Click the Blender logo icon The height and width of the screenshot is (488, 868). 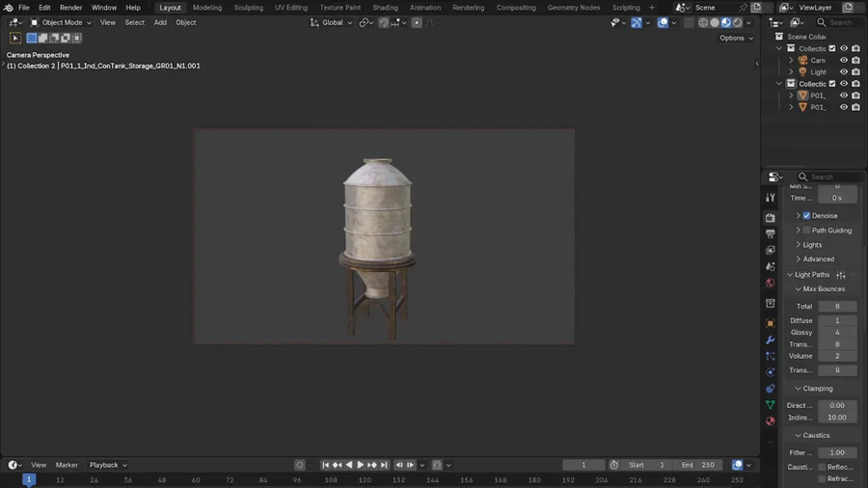9,8
